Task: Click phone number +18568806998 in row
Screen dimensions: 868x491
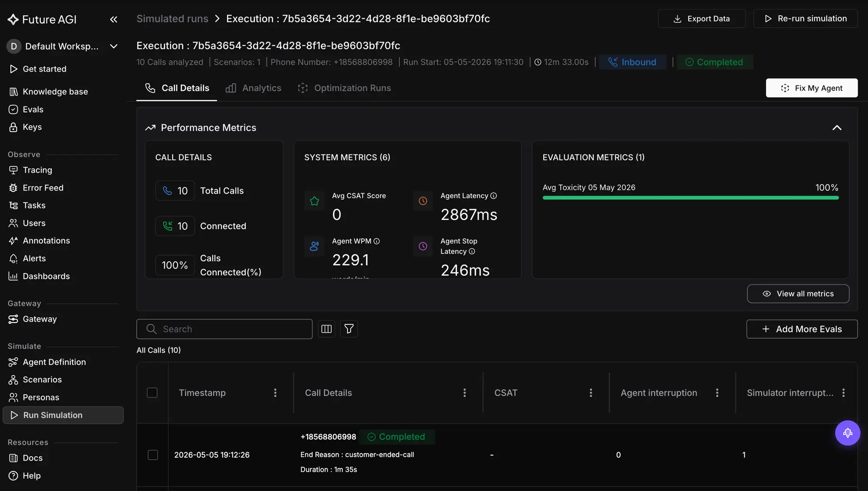Action: tap(328, 437)
